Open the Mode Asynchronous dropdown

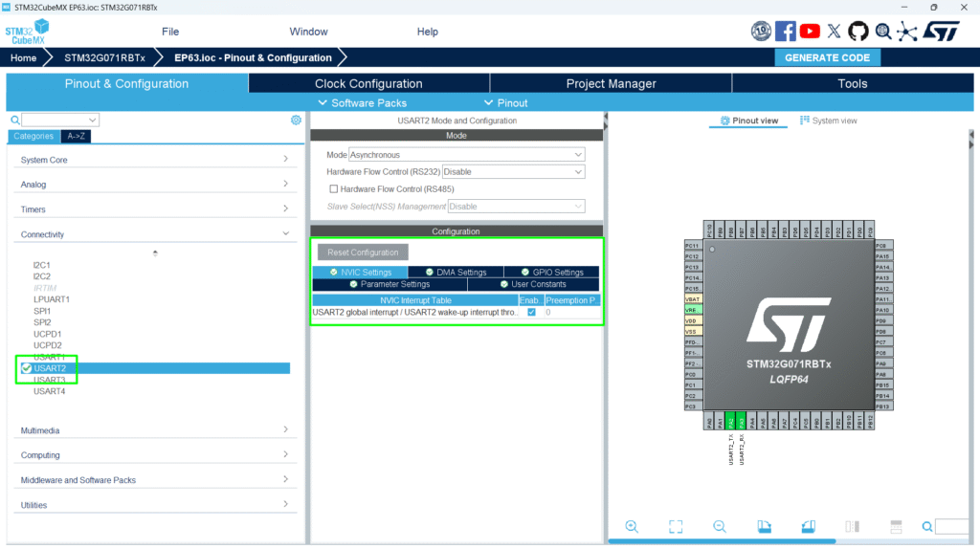(466, 155)
